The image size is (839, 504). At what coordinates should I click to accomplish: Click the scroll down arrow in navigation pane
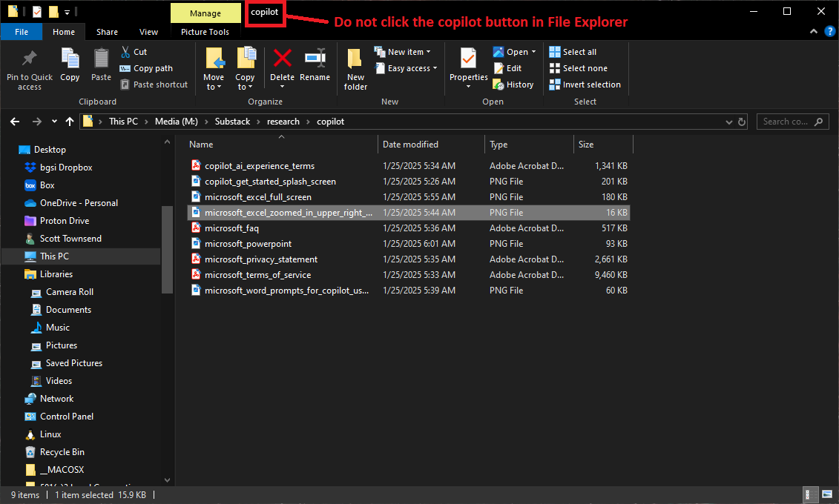pos(168,480)
